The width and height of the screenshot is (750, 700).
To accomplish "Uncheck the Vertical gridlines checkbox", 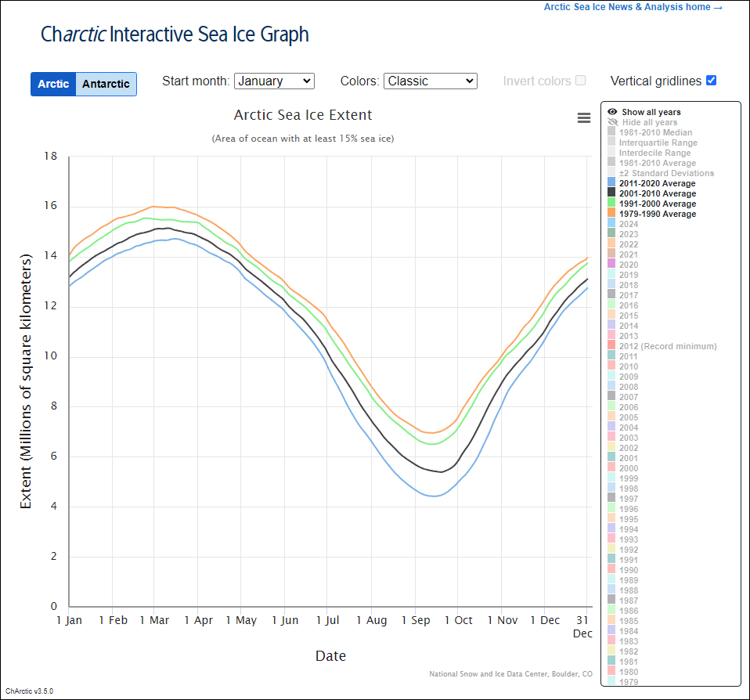I will click(x=711, y=81).
